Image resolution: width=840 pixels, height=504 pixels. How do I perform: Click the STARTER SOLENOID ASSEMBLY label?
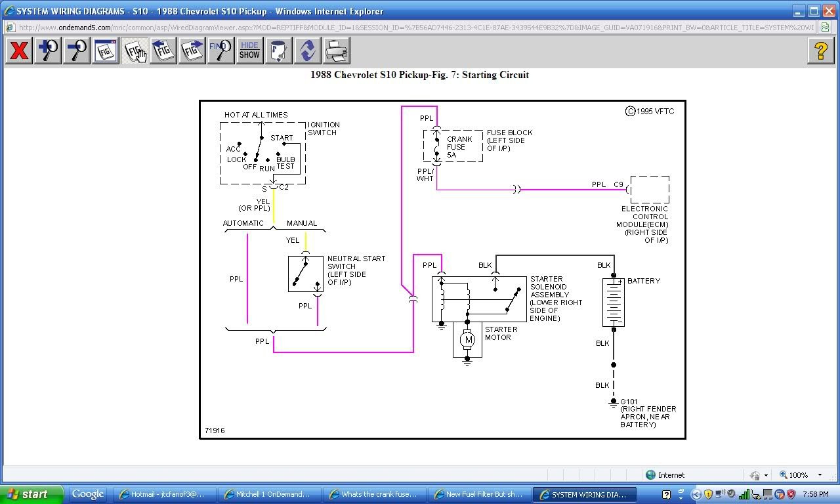pyautogui.click(x=556, y=299)
